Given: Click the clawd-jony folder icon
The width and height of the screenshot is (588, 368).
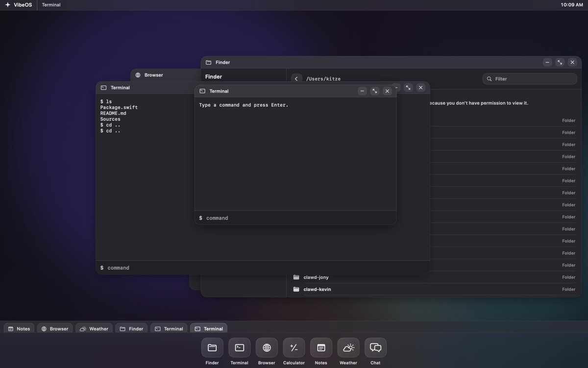Looking at the screenshot, I should coord(296,277).
